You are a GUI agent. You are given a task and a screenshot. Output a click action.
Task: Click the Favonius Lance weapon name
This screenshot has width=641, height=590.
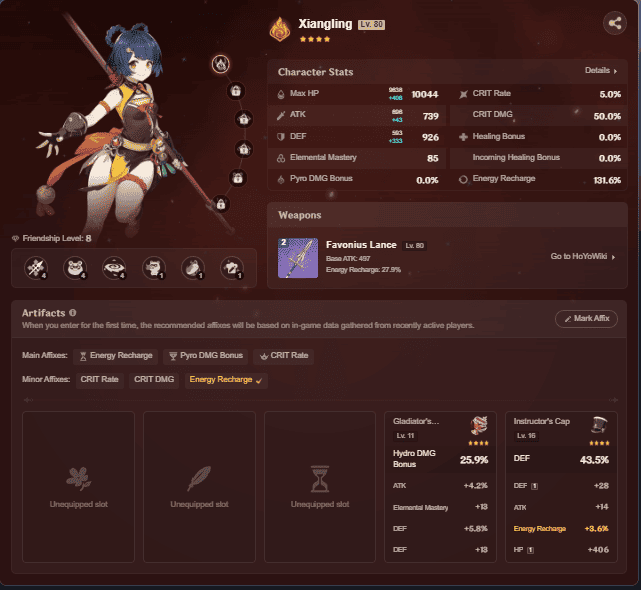coord(361,245)
